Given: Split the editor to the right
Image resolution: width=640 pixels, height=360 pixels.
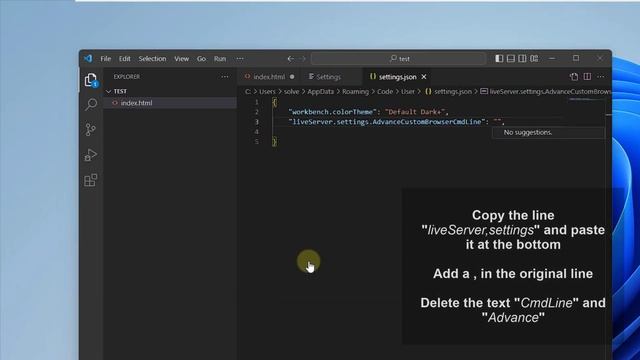Looking at the screenshot, I should click(587, 77).
